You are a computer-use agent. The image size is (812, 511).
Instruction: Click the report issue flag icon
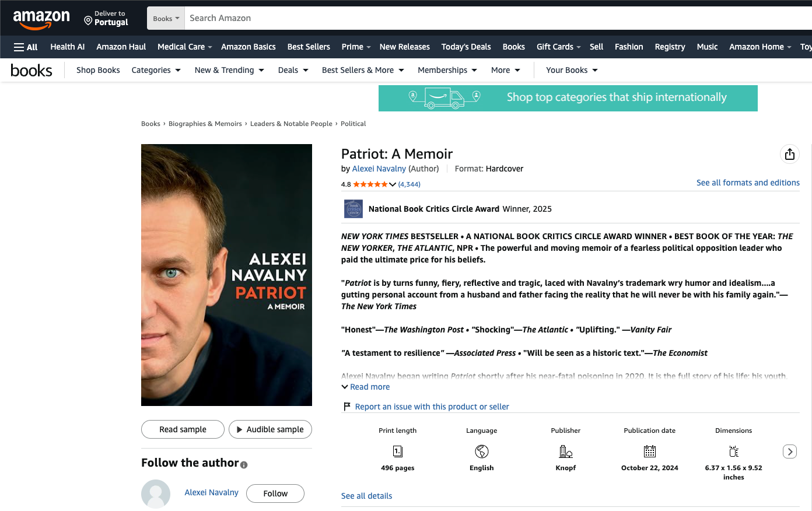(x=347, y=407)
